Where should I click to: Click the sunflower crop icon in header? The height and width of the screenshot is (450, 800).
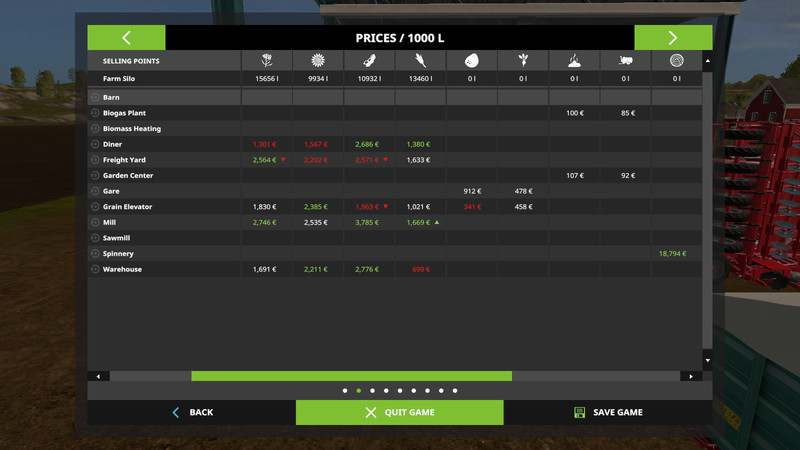pos(317,61)
